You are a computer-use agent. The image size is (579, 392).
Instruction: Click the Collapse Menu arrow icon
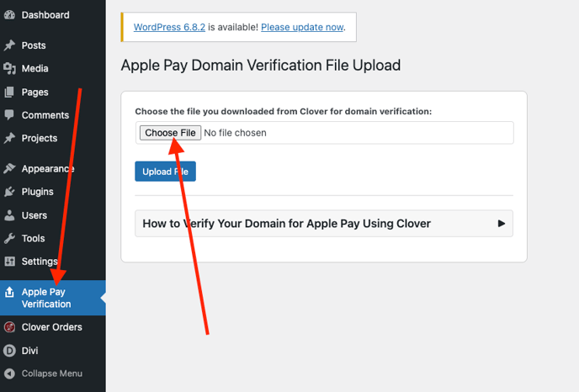tap(9, 373)
